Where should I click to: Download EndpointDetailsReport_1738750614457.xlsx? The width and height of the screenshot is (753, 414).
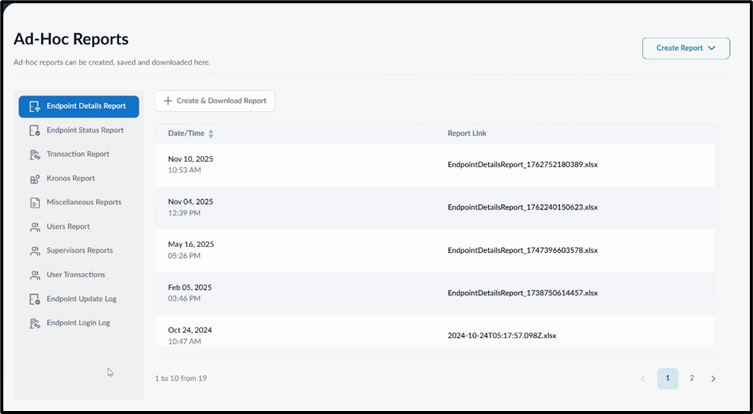point(522,293)
